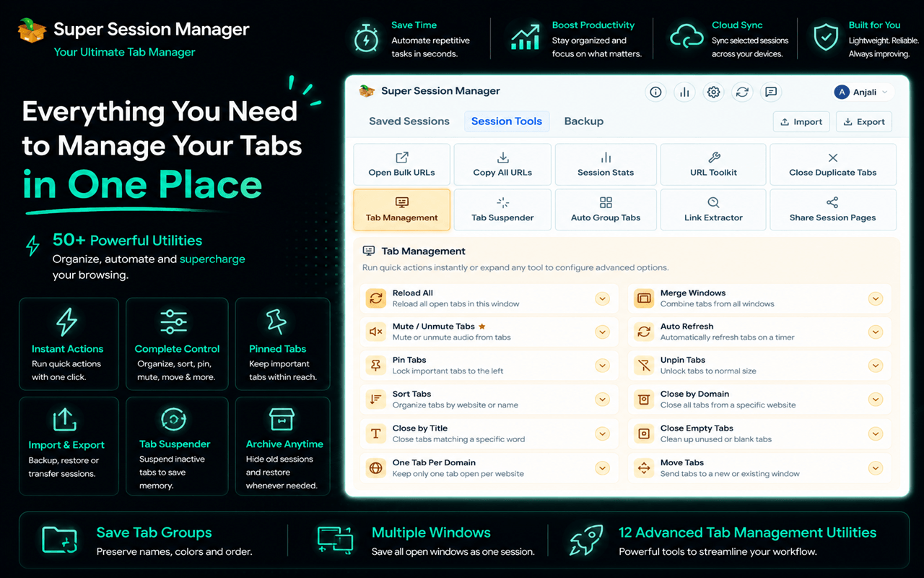This screenshot has height=578, width=924.
Task: Click the Reload All icon
Action: click(x=375, y=298)
